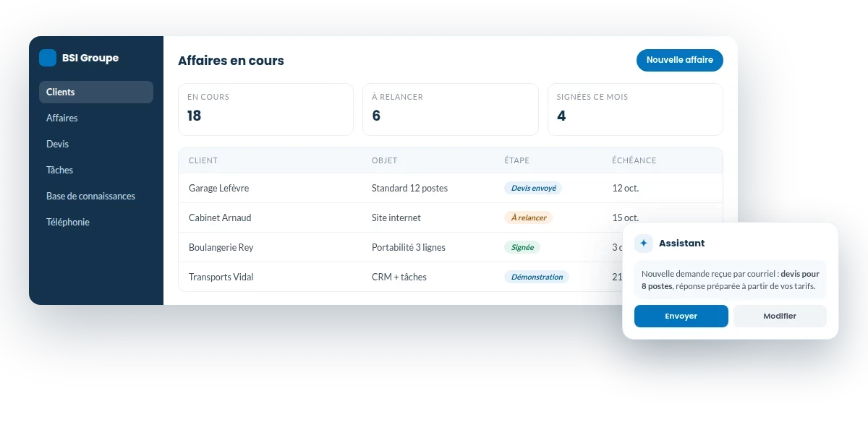Click Envoyer in the Assistant card

[681, 316]
